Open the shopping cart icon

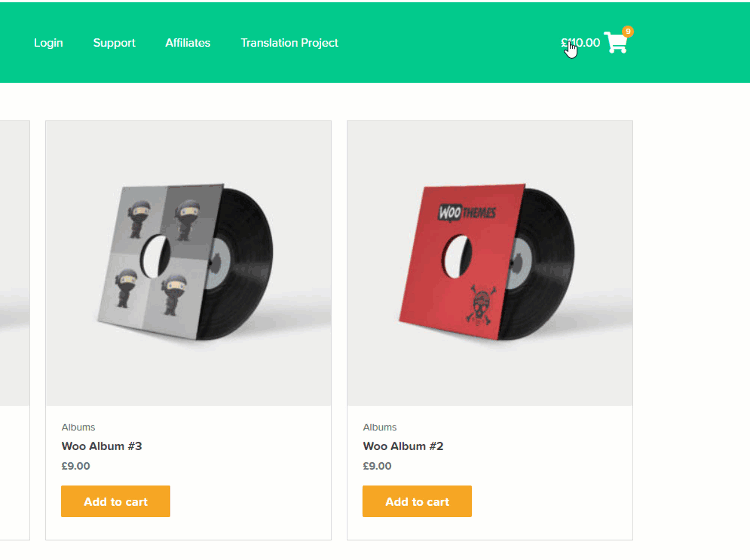(615, 43)
